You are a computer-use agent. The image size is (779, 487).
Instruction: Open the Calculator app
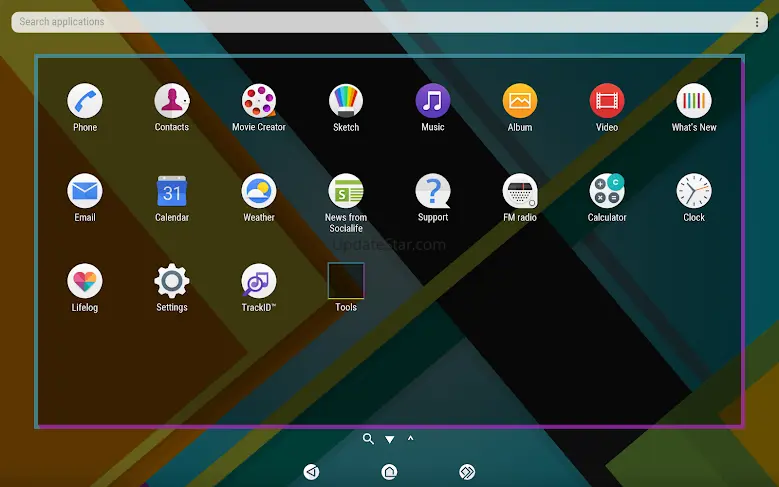click(x=607, y=191)
